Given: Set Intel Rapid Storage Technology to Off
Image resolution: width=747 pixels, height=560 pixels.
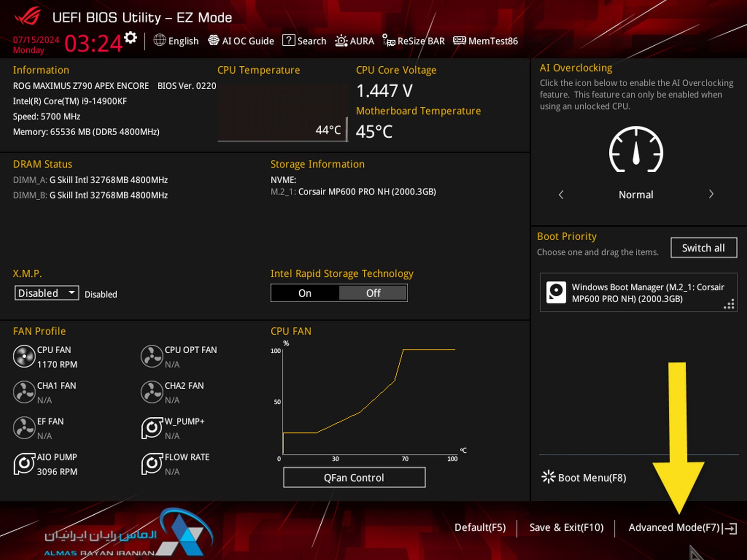Looking at the screenshot, I should (x=373, y=293).
